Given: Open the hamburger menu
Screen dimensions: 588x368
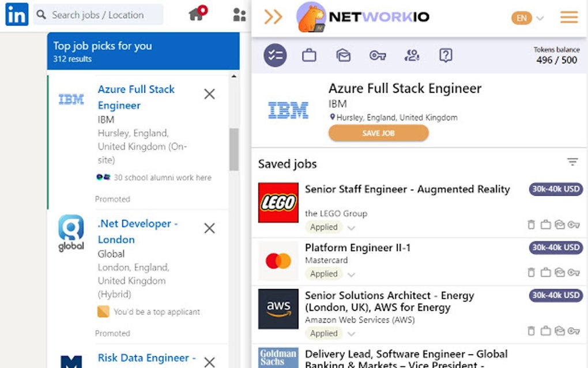Looking at the screenshot, I should click(x=568, y=17).
